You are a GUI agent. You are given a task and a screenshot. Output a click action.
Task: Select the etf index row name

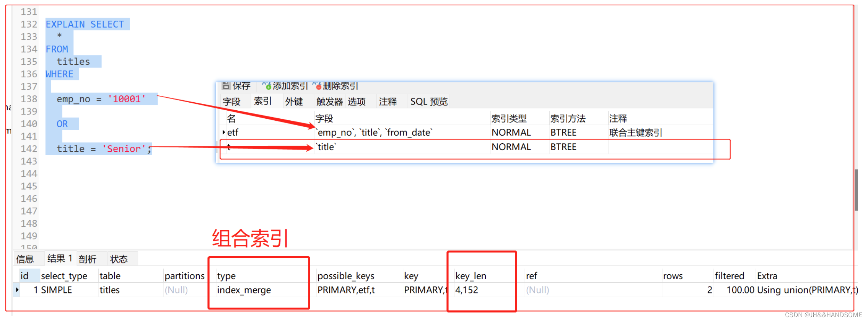point(233,133)
